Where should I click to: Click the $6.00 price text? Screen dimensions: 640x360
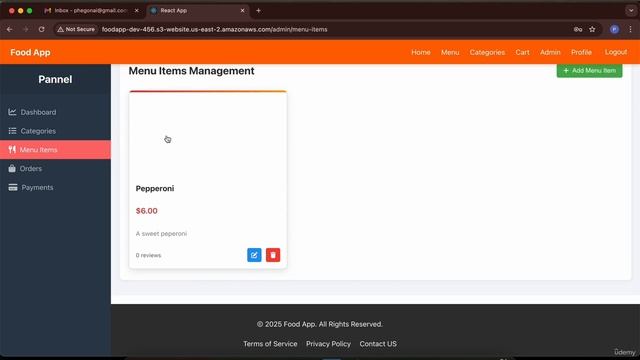[147, 211]
